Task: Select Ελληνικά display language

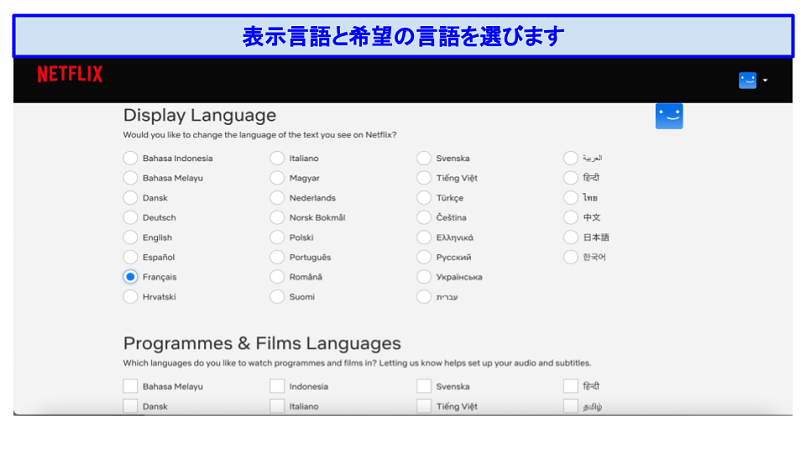Action: coord(424,237)
